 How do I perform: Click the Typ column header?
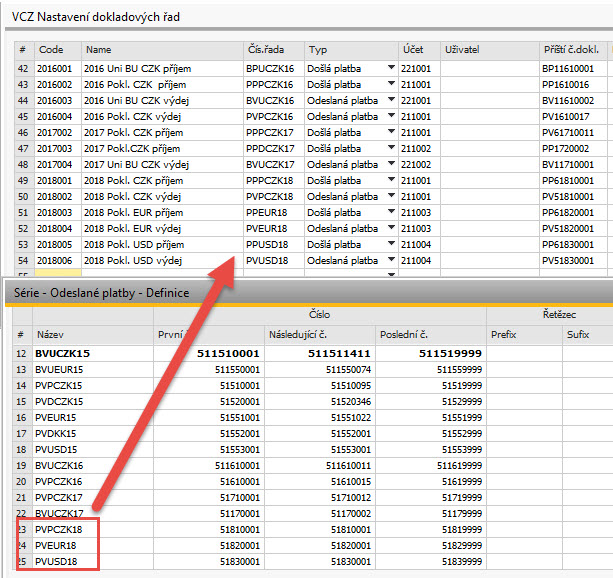351,50
